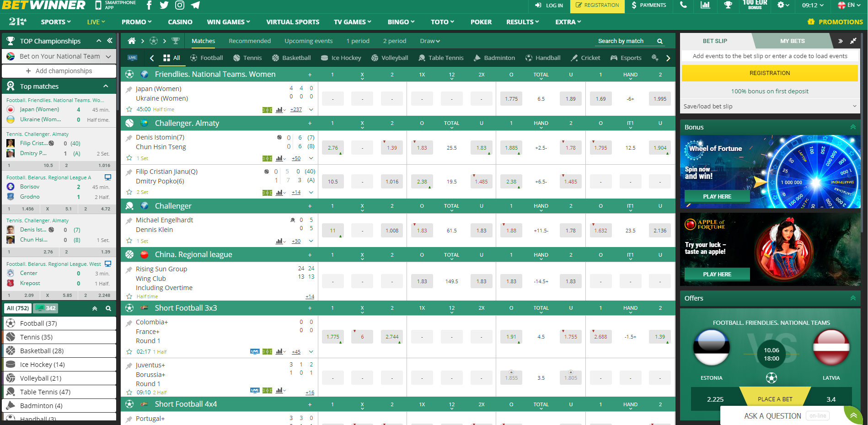Expand bet slip with double chevron icon
The width and height of the screenshot is (868, 425).
[841, 41]
